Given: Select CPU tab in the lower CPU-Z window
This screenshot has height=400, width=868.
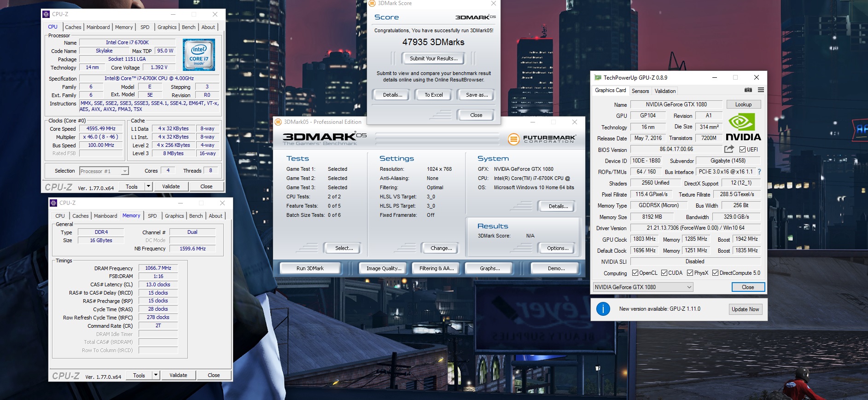Looking at the screenshot, I should [x=60, y=216].
